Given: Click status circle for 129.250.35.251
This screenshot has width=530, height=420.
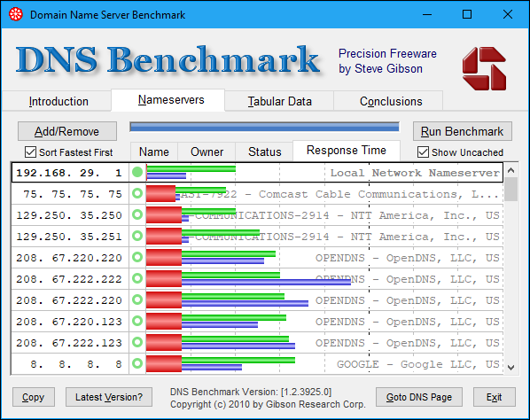Looking at the screenshot, I should tap(137, 236).
